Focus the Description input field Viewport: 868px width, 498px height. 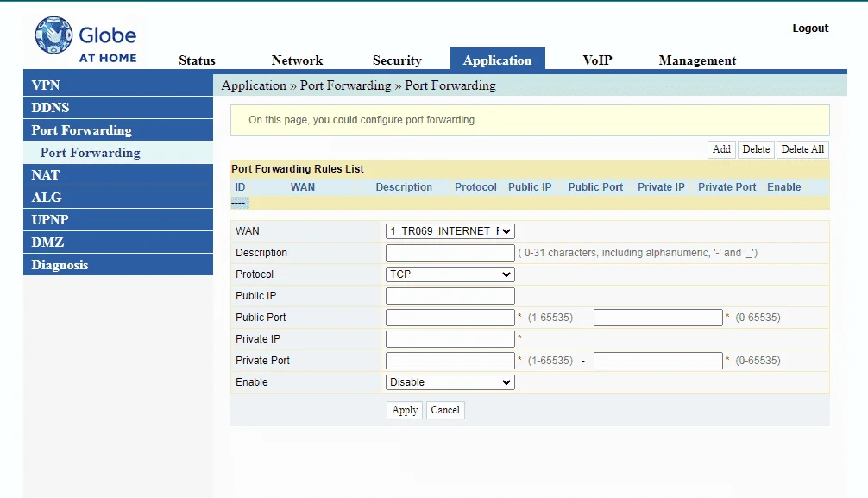(450, 253)
